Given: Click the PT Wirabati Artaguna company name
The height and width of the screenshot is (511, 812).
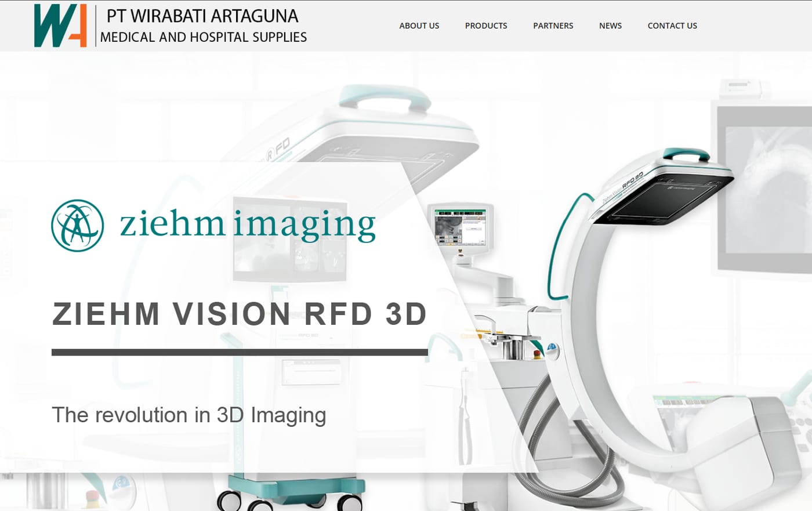Looking at the screenshot, I should pyautogui.click(x=202, y=16).
